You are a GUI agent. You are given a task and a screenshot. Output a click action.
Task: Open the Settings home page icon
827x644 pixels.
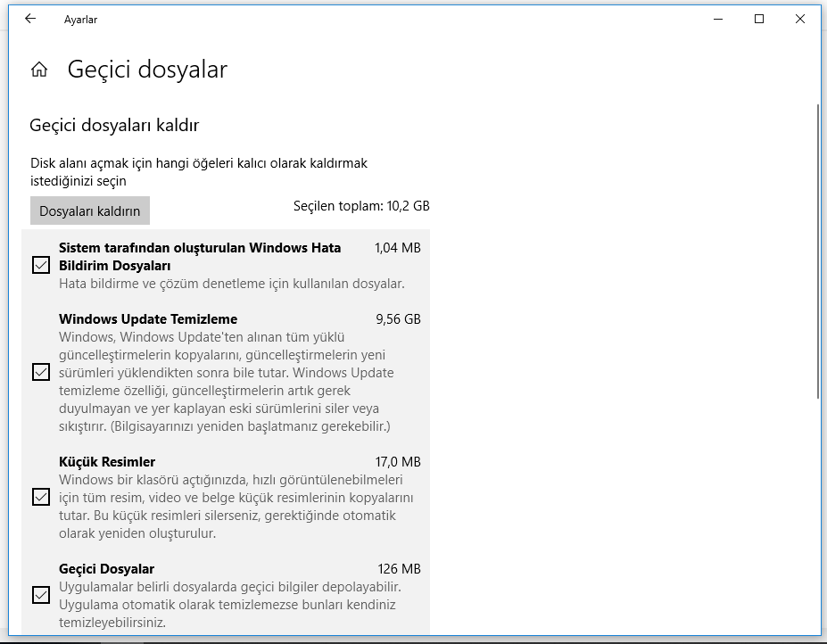tap(39, 70)
